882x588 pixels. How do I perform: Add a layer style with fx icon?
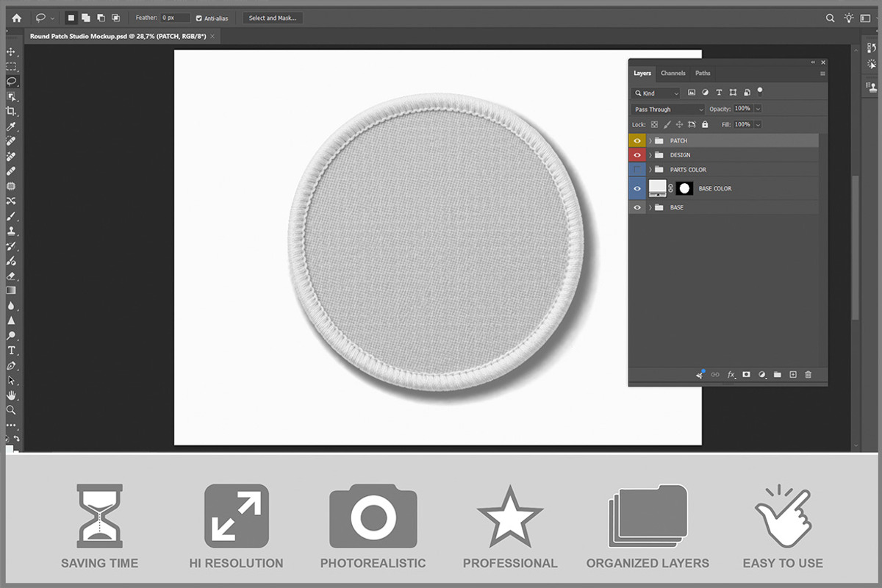click(731, 375)
